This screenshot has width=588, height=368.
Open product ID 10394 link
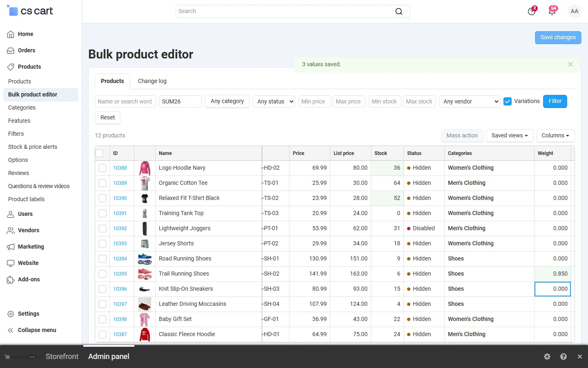(x=120, y=259)
